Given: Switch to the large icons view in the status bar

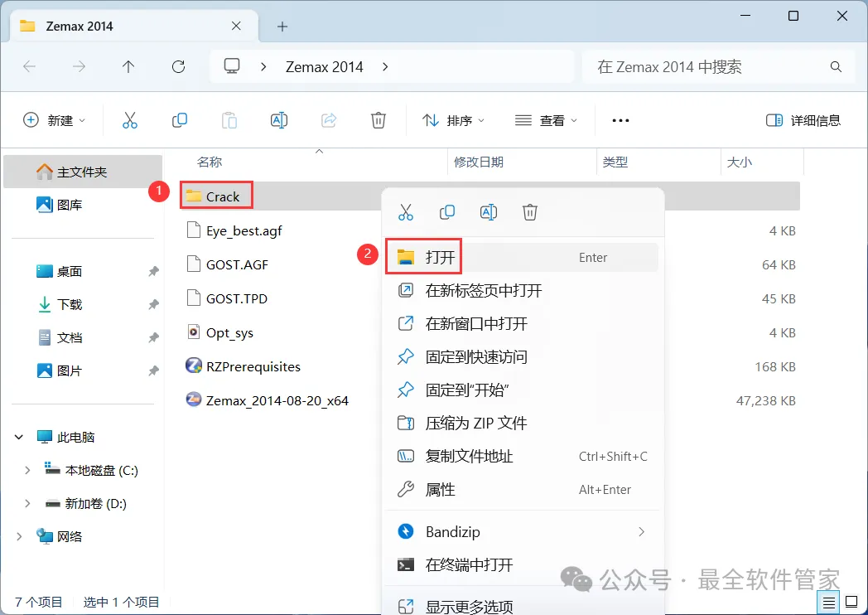Looking at the screenshot, I should (852, 603).
